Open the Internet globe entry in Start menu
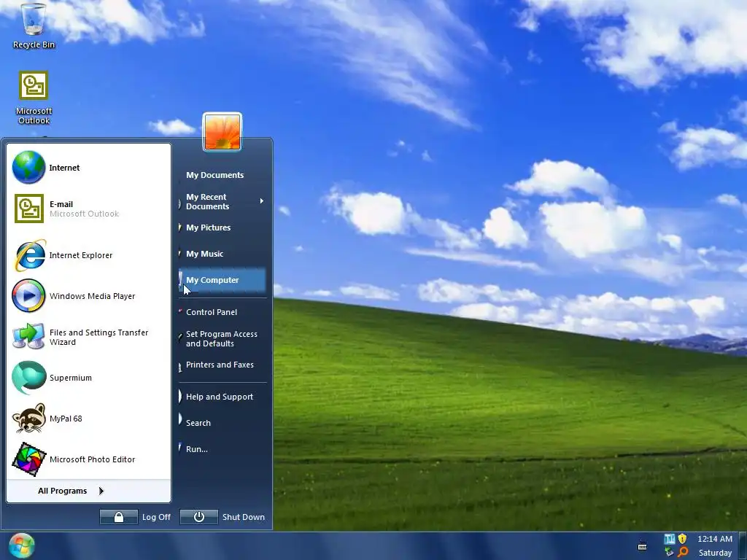The height and width of the screenshot is (560, 747). [88, 168]
